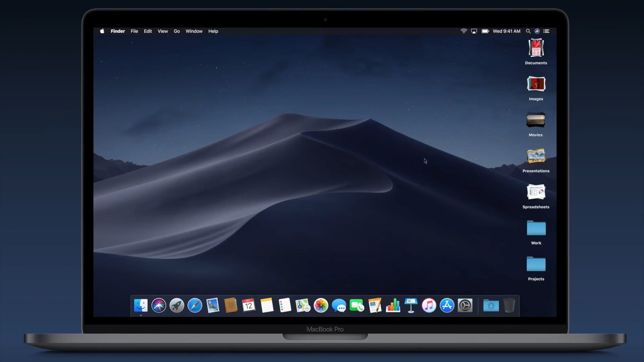Open the Calendar app showing September 12
Image resolution: width=644 pixels, height=362 pixels.
[x=249, y=305]
